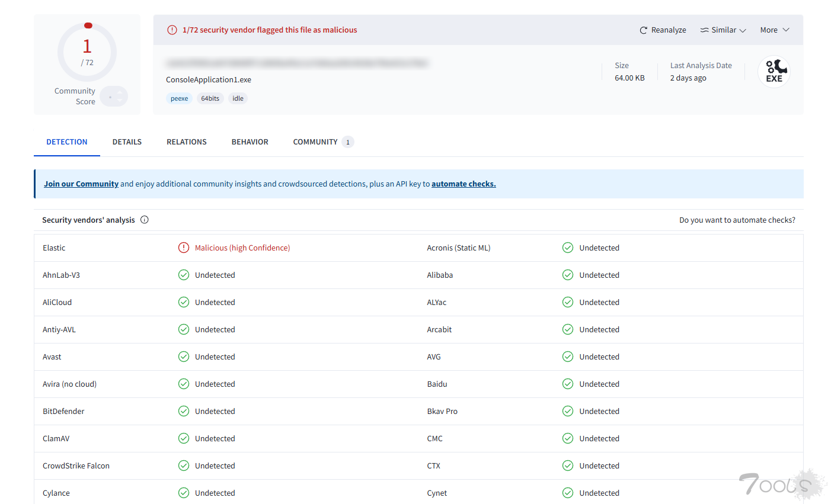The height and width of the screenshot is (504, 831).
Task: Click the green check icon for AhnLab-V3
Action: coord(184,275)
